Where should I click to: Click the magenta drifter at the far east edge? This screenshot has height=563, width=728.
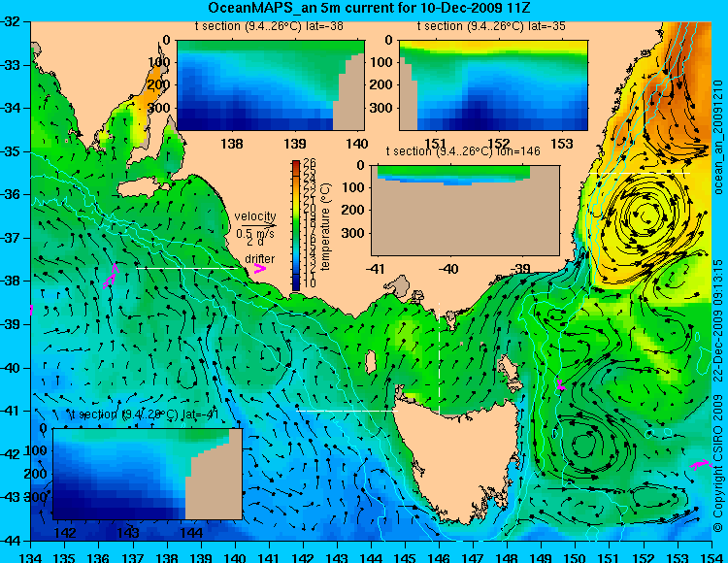700,465
